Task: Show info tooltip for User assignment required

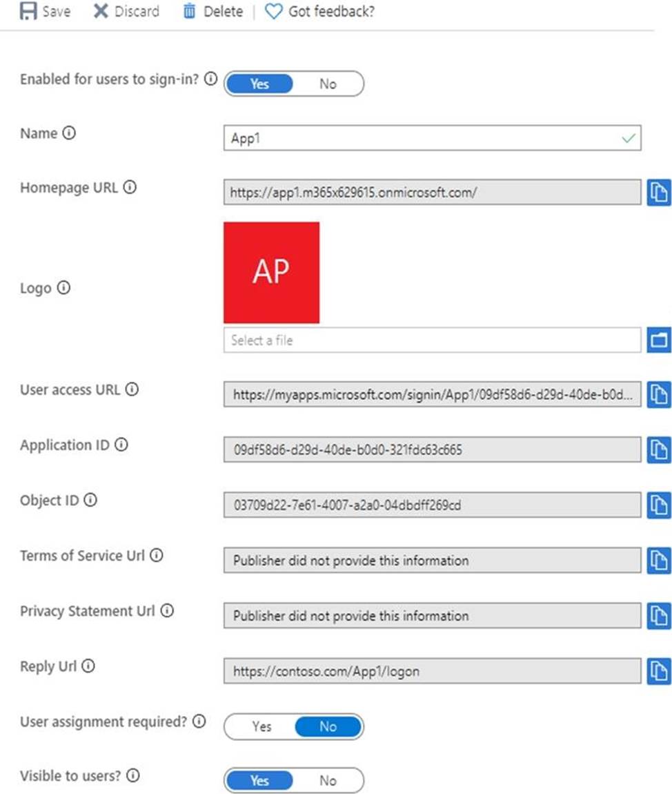Action: pyautogui.click(x=199, y=722)
